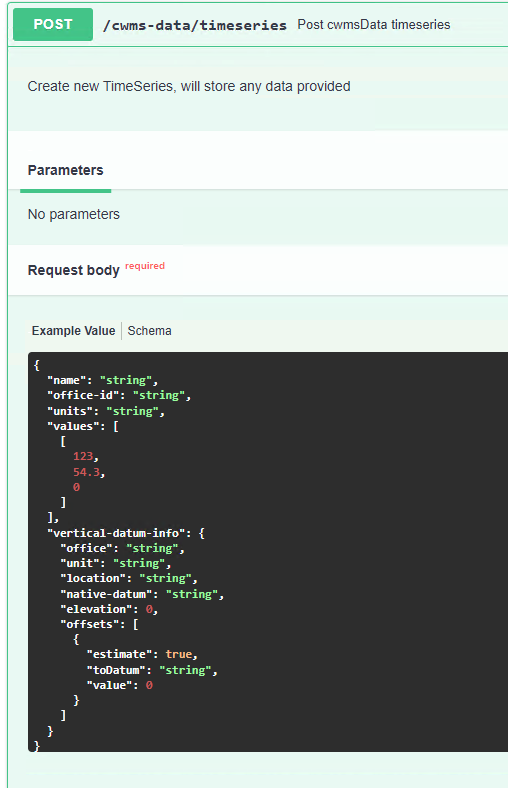Select the Example Value tab
The width and height of the screenshot is (508, 788).
click(x=73, y=331)
